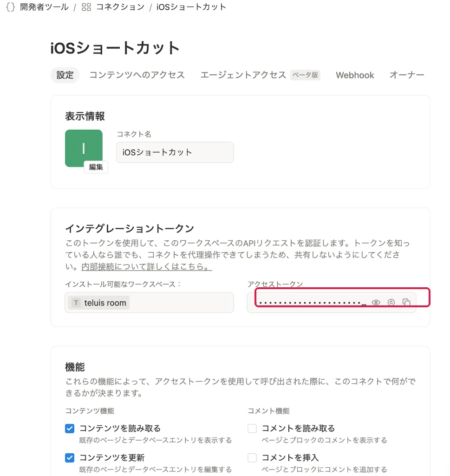Viewport: 450px width, 476px height.
Task: Uncheck コンテンツを読み取る checkbox
Action: (x=70, y=429)
